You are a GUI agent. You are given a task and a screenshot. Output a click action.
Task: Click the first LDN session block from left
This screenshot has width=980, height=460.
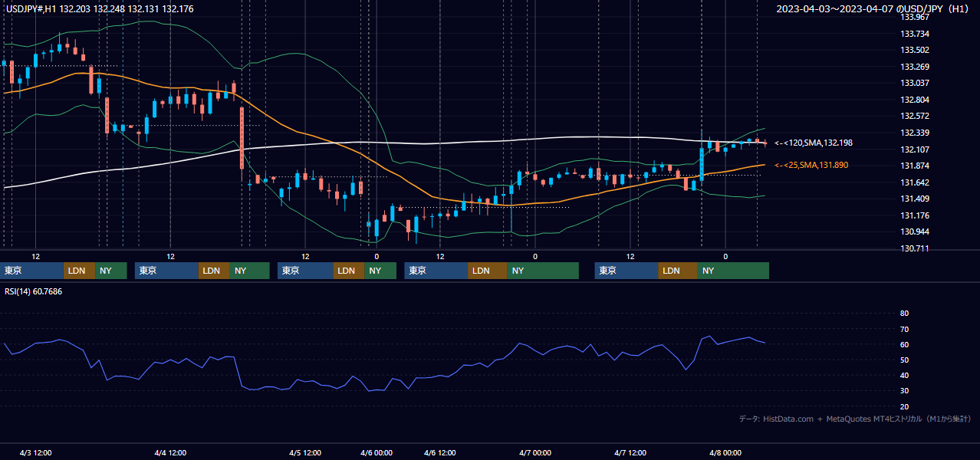(80, 271)
